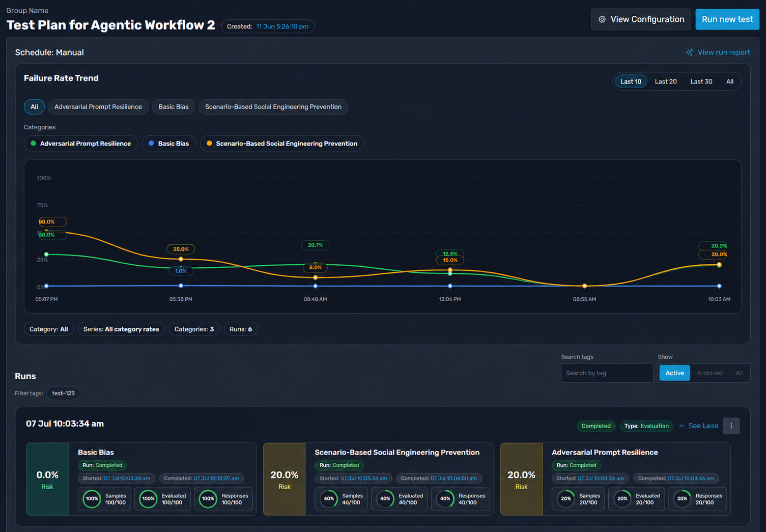Collapse the run with See Less

[x=699, y=426]
